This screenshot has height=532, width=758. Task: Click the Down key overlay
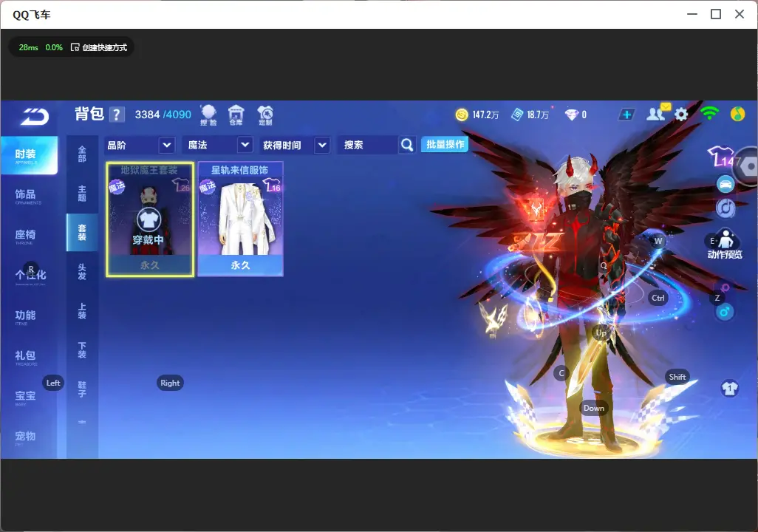[x=594, y=408]
